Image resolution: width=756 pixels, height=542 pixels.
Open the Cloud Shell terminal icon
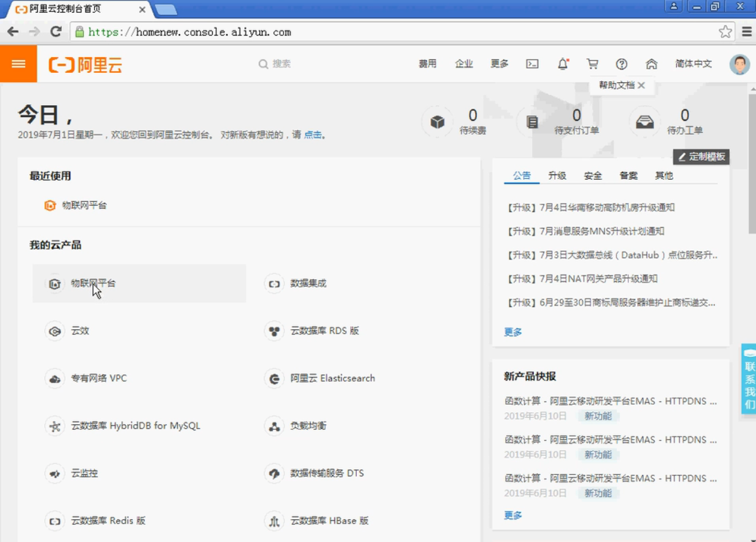point(532,64)
